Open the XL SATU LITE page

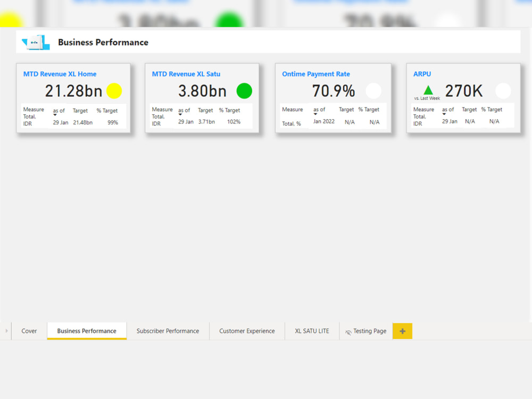click(x=311, y=331)
